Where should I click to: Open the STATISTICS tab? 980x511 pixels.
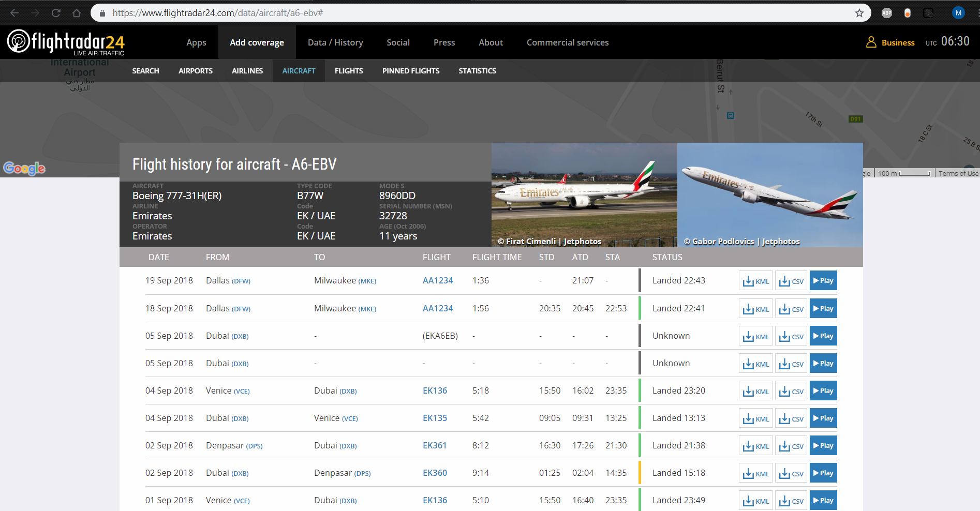tap(477, 71)
